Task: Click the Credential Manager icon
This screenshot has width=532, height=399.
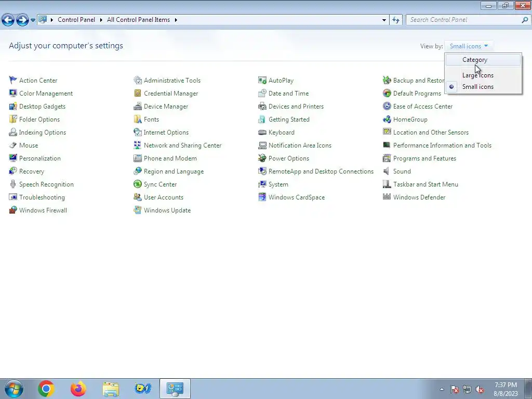Action: [137, 93]
